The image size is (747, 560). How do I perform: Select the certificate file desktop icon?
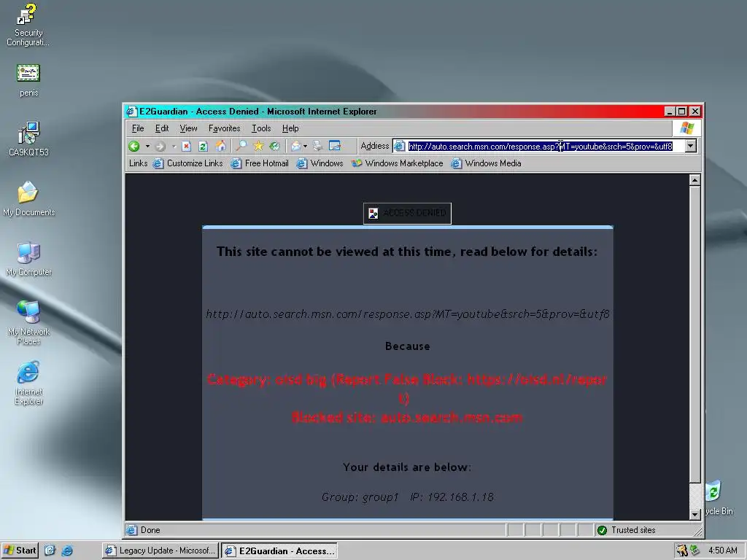coord(28,81)
